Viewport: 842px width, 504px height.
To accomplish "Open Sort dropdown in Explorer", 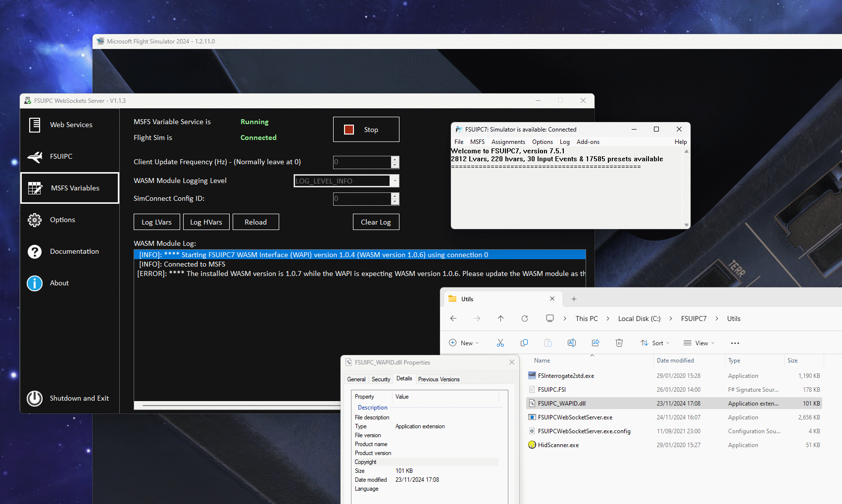I will coord(655,343).
